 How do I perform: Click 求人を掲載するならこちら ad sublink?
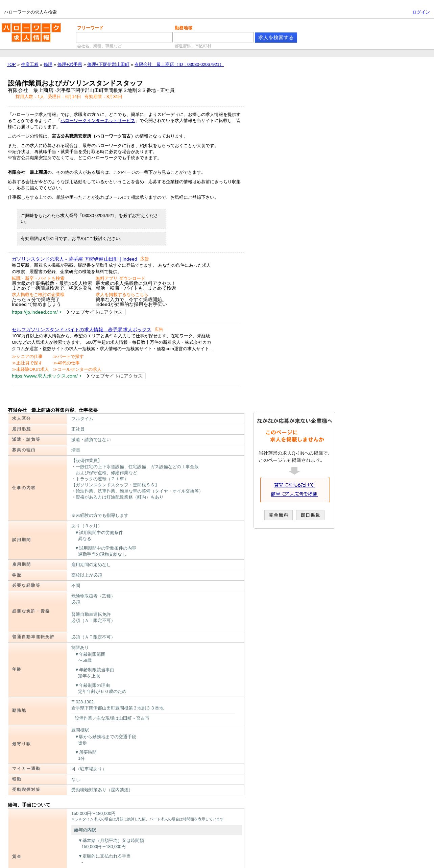tap(122, 295)
